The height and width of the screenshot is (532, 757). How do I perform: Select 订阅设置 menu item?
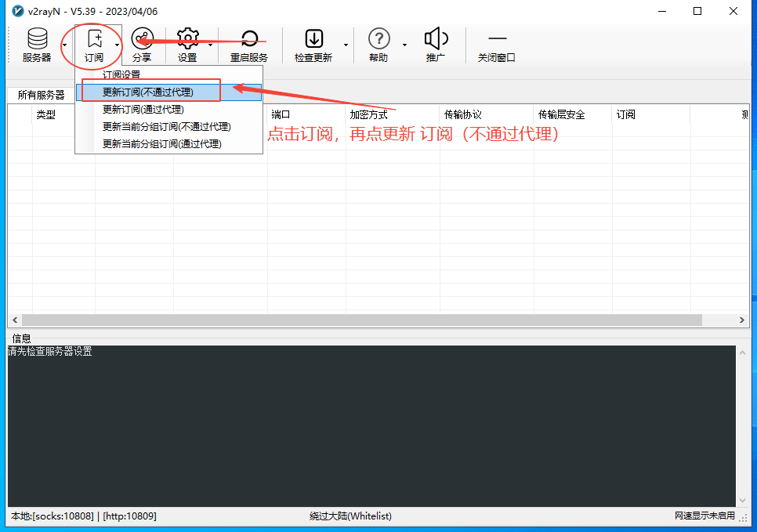pos(121,75)
